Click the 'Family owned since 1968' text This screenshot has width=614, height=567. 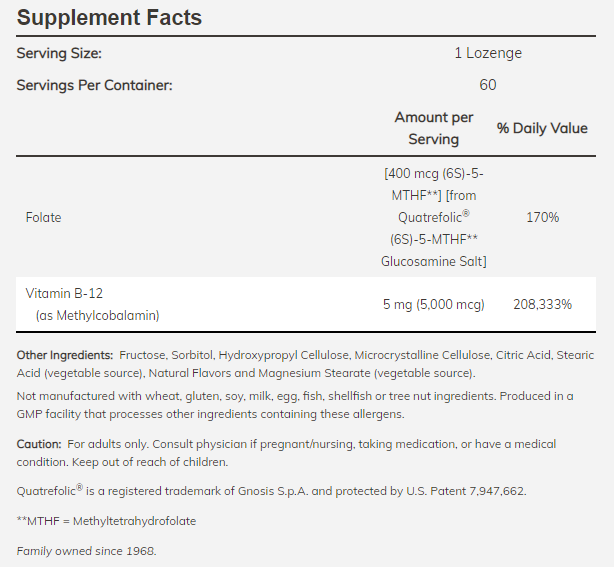[87, 551]
